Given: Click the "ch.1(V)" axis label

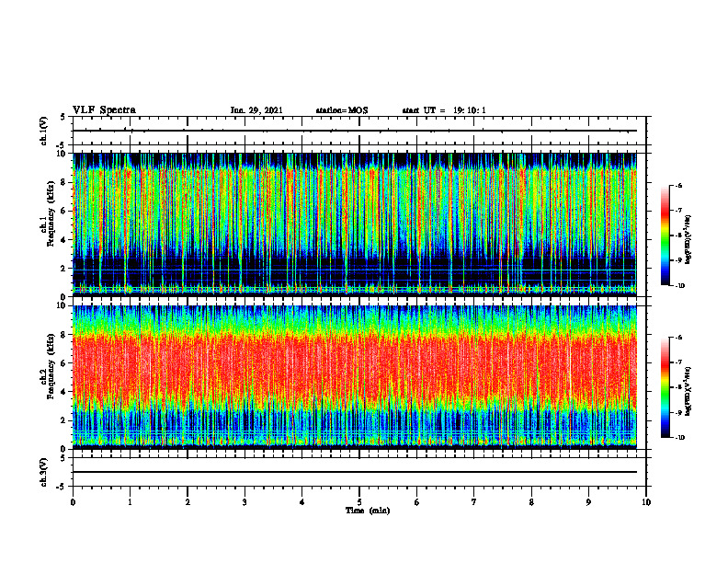Looking at the screenshot, I should (x=43, y=131).
